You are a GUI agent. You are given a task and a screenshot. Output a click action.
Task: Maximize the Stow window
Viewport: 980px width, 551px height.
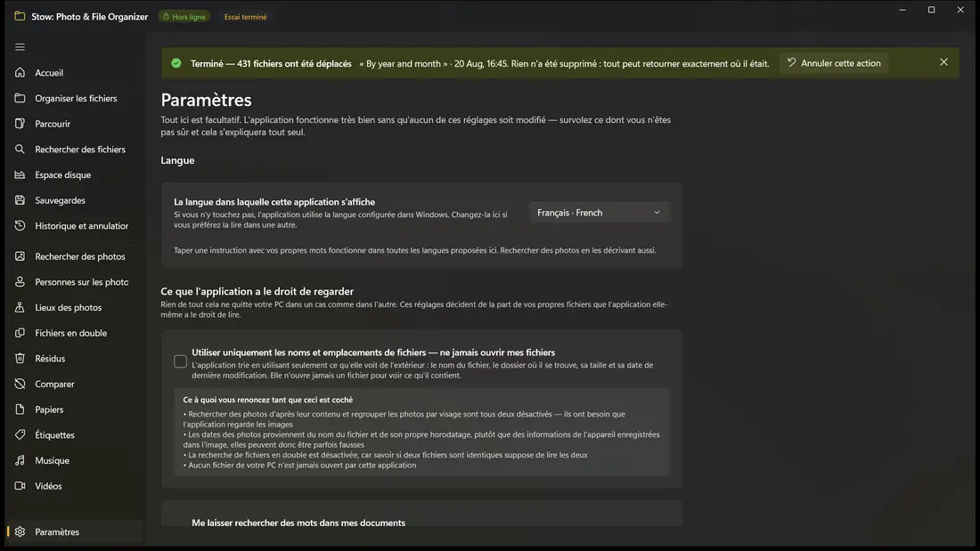[x=931, y=10]
